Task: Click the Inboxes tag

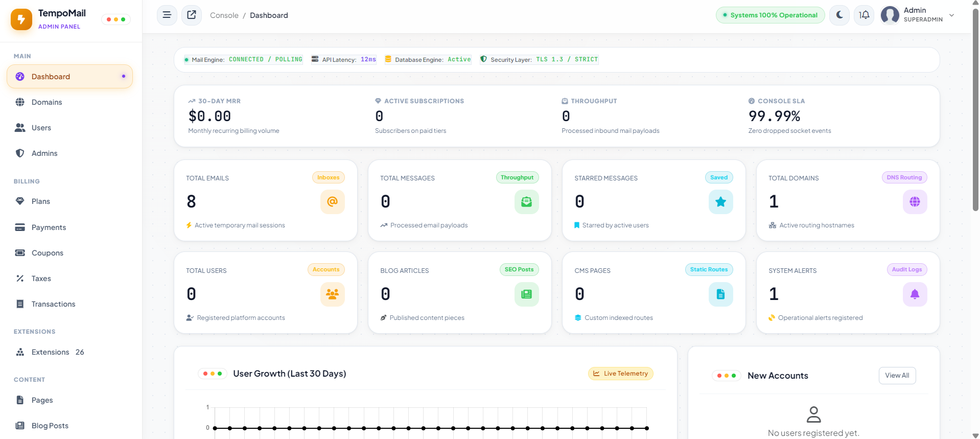Action: [329, 177]
